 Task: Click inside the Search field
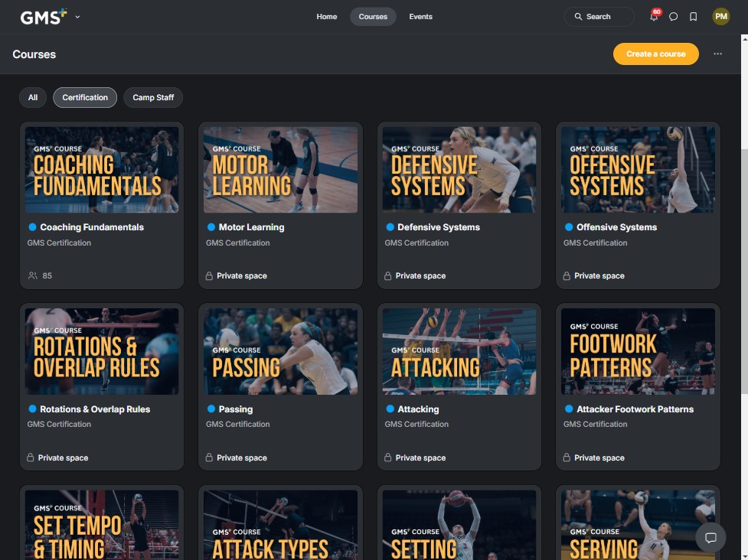click(x=599, y=17)
